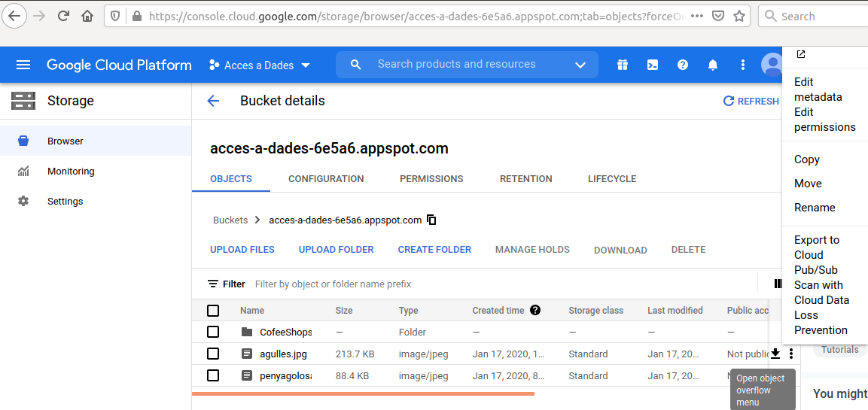Click the Upload Files button

click(x=242, y=250)
